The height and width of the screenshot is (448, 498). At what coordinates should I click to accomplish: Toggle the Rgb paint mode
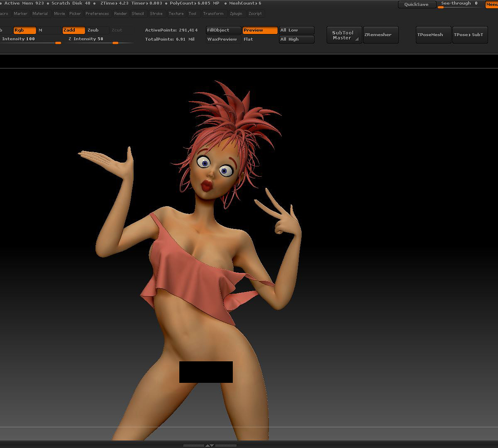coord(24,30)
